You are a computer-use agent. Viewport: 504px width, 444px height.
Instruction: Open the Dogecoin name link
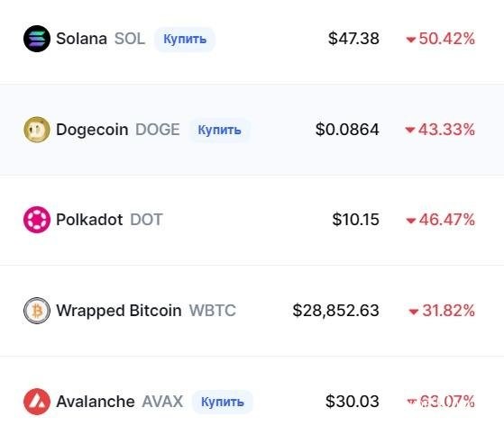92,130
